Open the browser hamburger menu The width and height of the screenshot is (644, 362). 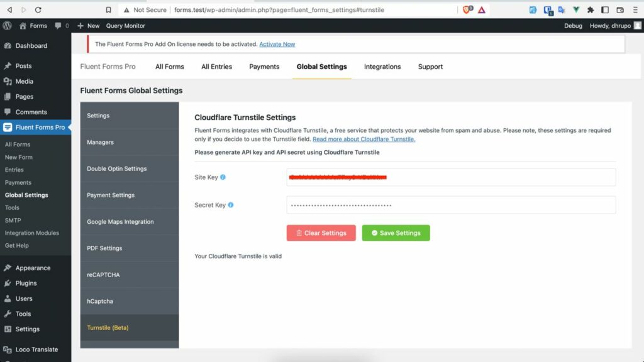(635, 10)
